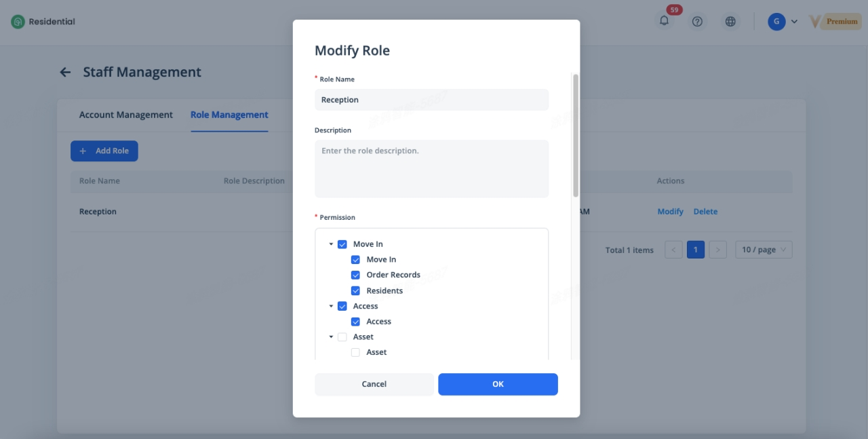This screenshot has width=868, height=439.
Task: Click the help question mark icon
Action: [x=697, y=22]
